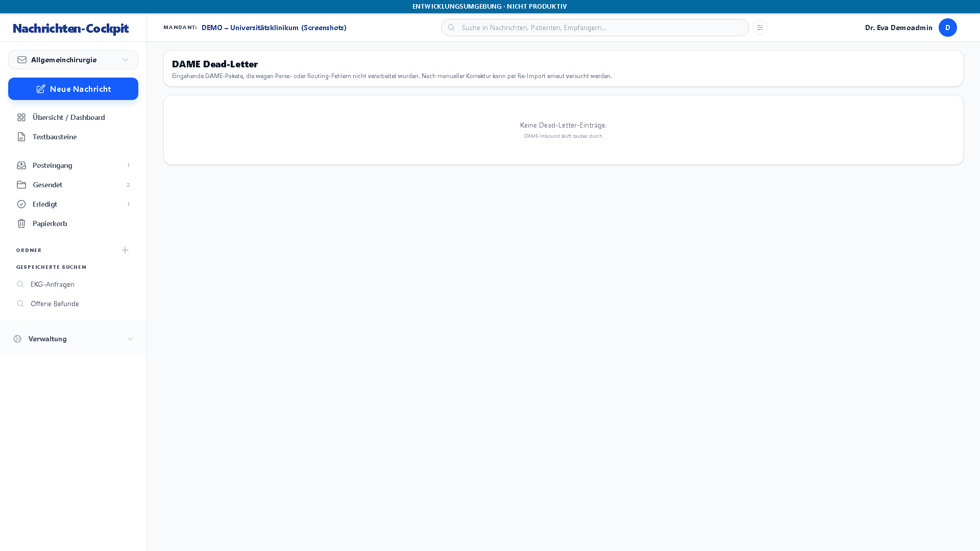The image size is (980, 551).
Task: Click the magnifier icon in search bar
Action: click(x=451, y=28)
